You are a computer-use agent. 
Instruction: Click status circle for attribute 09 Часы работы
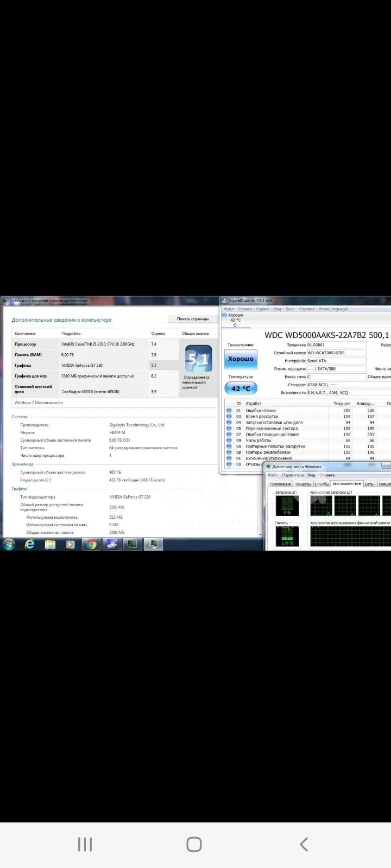[x=229, y=441]
